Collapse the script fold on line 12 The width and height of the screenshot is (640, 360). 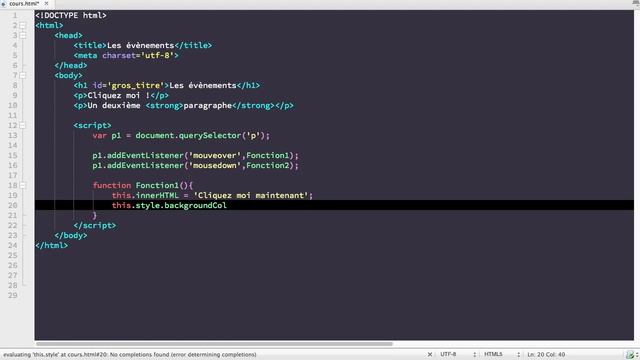[x=23, y=125]
